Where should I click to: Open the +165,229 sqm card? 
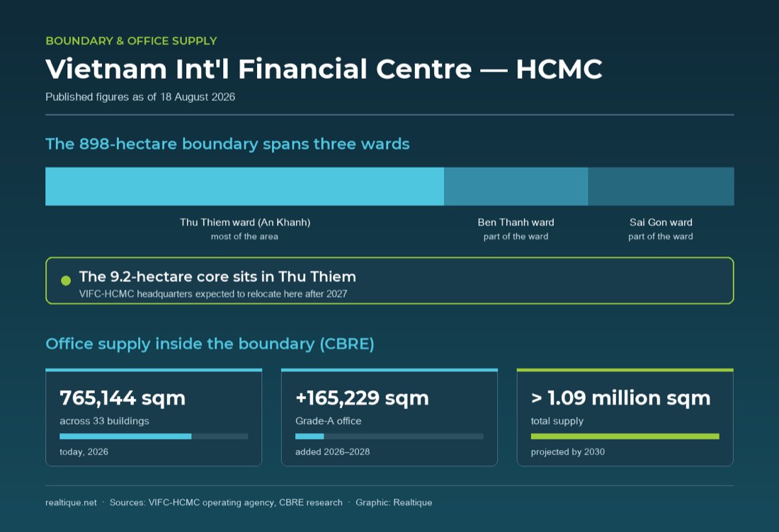(389, 417)
